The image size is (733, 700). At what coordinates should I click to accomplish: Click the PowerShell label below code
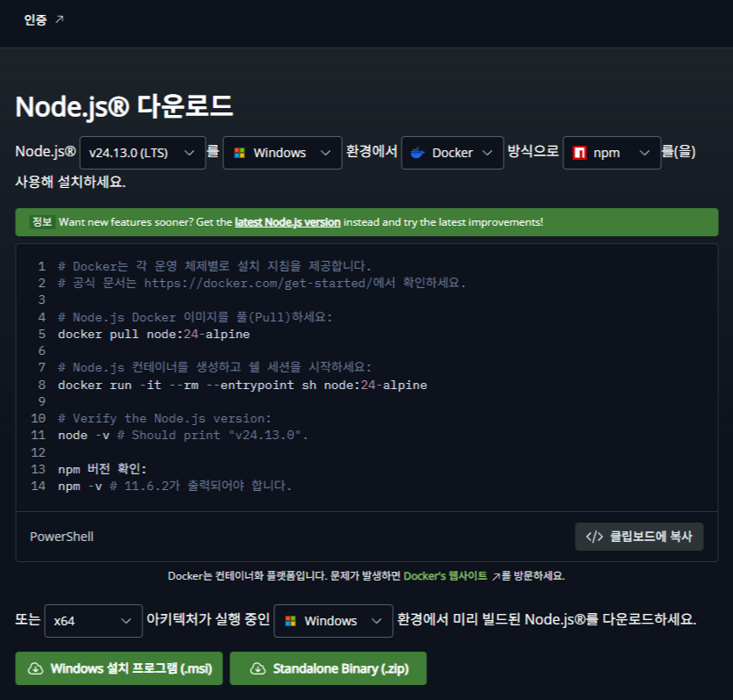[62, 537]
